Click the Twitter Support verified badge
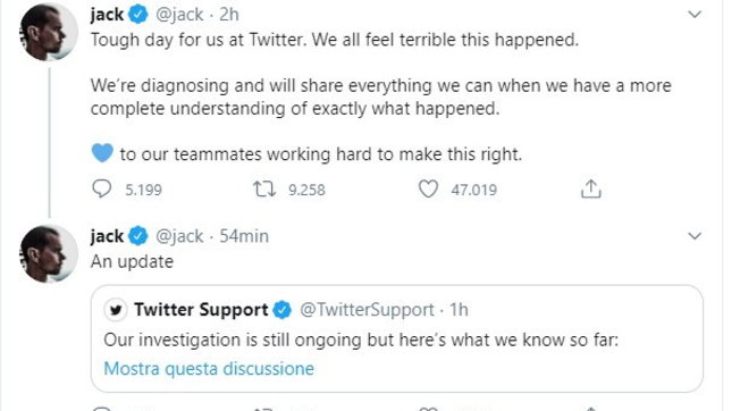The image size is (740, 411). coord(282,310)
